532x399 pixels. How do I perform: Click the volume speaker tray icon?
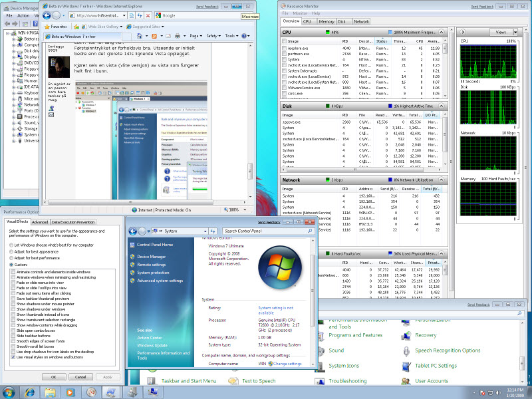click(x=498, y=392)
